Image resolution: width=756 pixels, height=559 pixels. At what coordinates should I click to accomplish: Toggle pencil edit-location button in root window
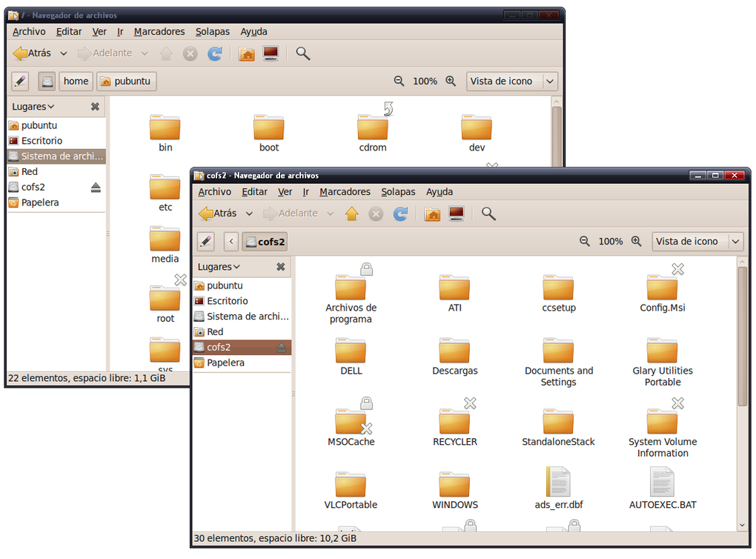click(20, 81)
